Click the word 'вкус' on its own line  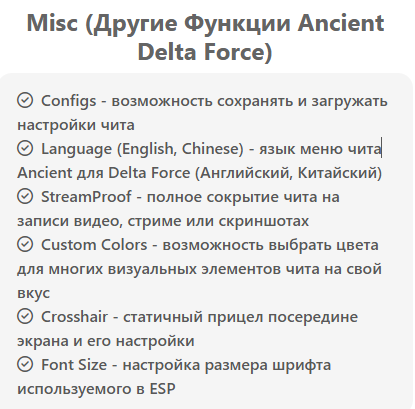(34, 293)
